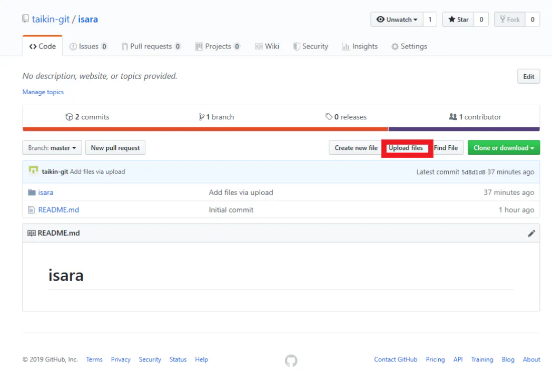
Task: Click the watchers count 1
Action: pos(430,19)
